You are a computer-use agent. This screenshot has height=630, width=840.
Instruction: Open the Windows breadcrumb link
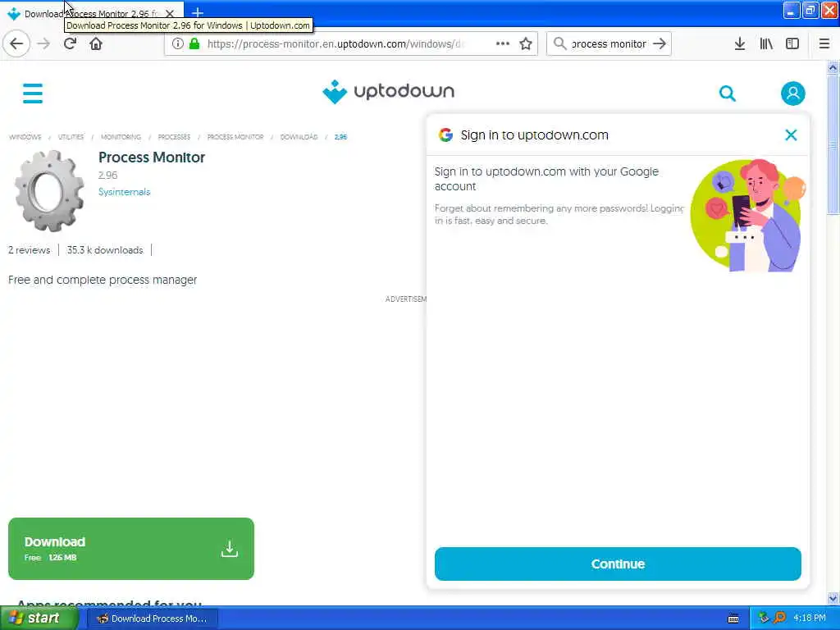pos(25,137)
